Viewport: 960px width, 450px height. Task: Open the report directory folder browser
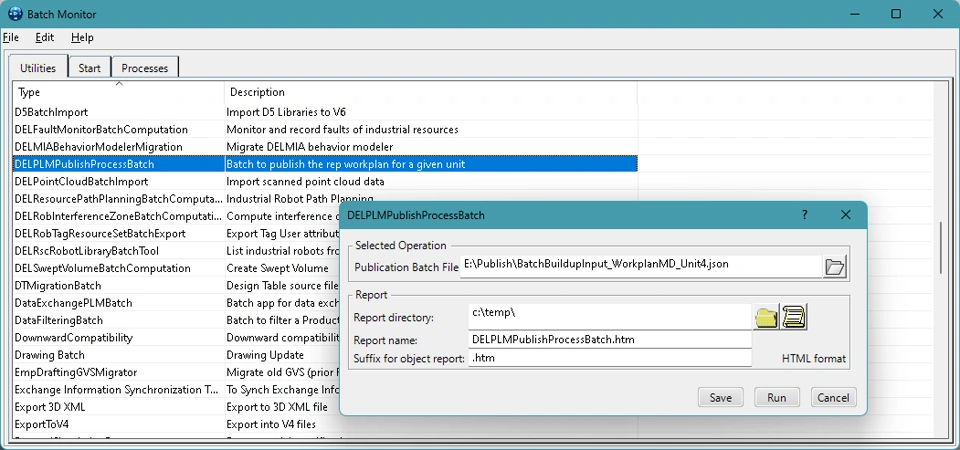[x=766, y=317]
